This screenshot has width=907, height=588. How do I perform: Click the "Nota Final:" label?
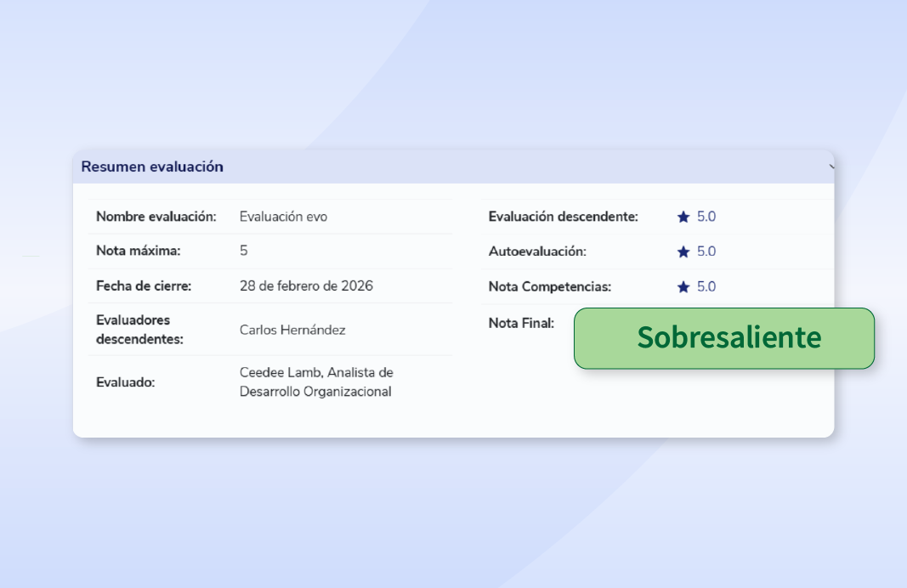click(x=521, y=323)
